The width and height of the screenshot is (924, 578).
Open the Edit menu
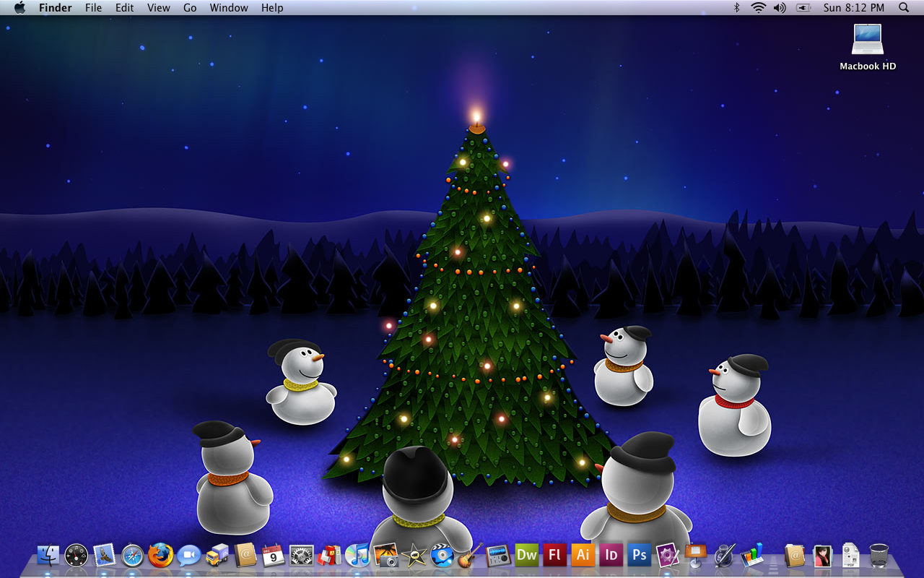pos(125,8)
